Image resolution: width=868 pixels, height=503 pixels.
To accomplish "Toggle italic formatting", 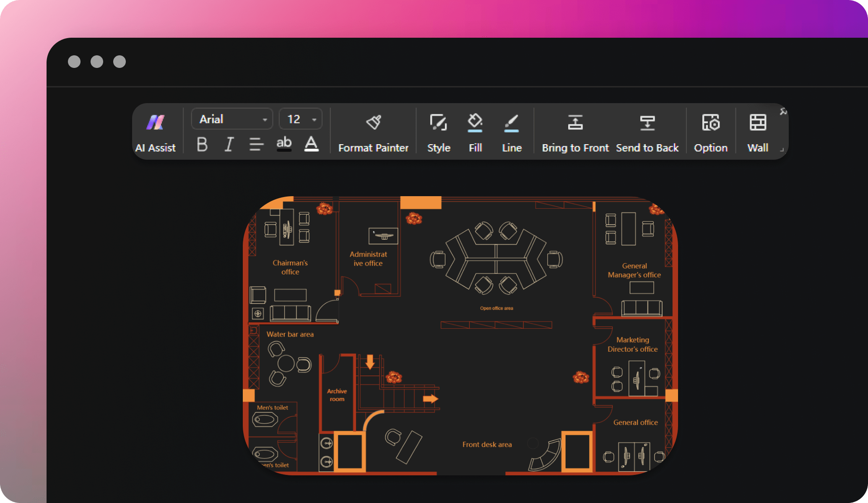I will (x=229, y=144).
